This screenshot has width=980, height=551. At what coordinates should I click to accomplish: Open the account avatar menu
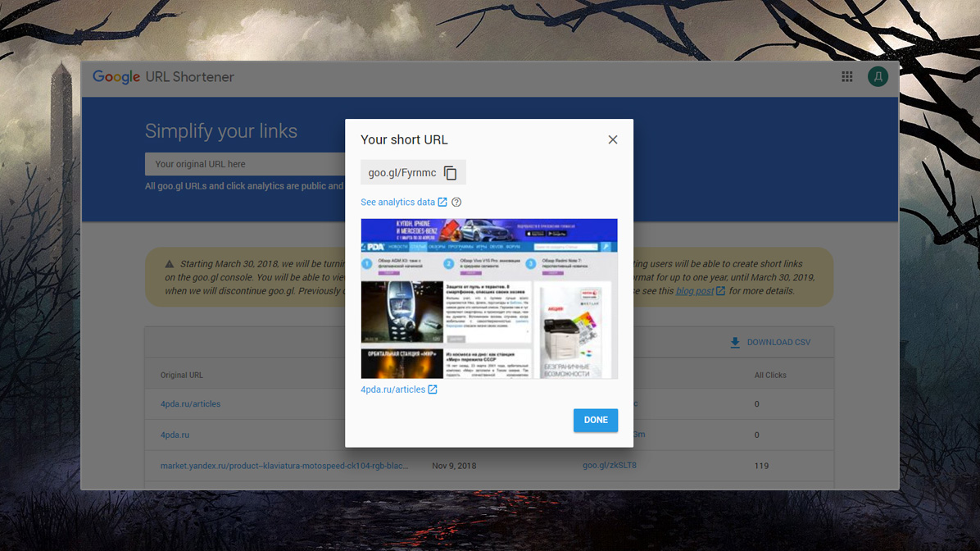click(x=878, y=77)
